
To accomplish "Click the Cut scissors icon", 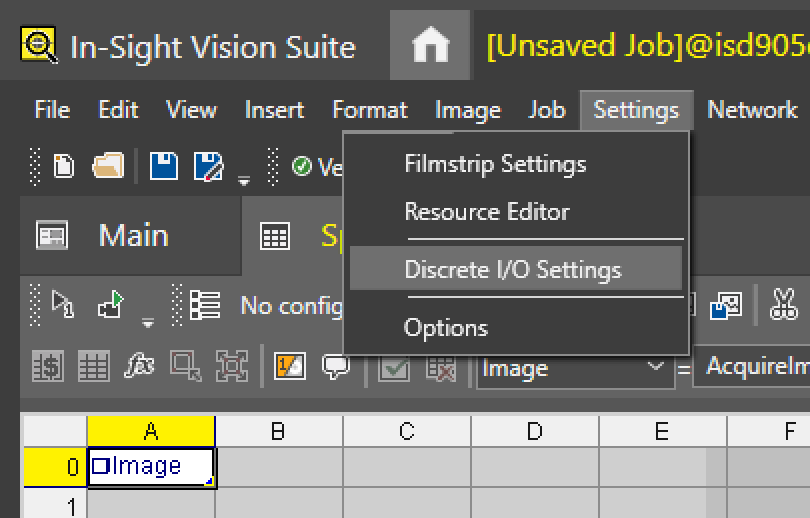I will coord(783,304).
